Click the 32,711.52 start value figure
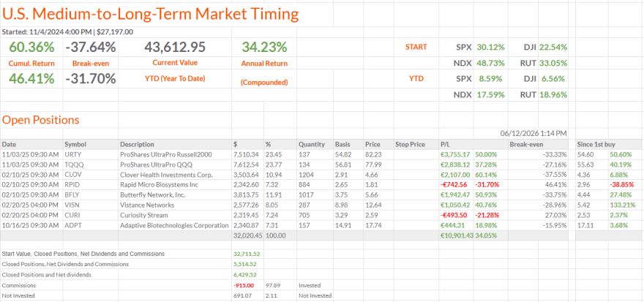 247,254
